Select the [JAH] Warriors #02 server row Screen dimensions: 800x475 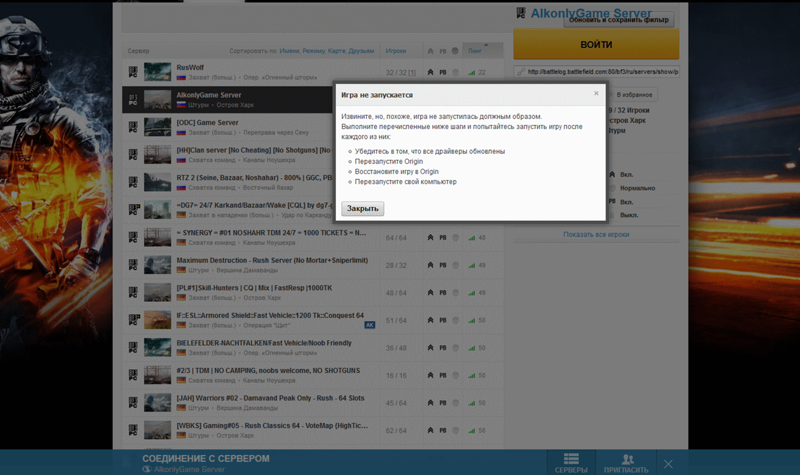pos(313,403)
